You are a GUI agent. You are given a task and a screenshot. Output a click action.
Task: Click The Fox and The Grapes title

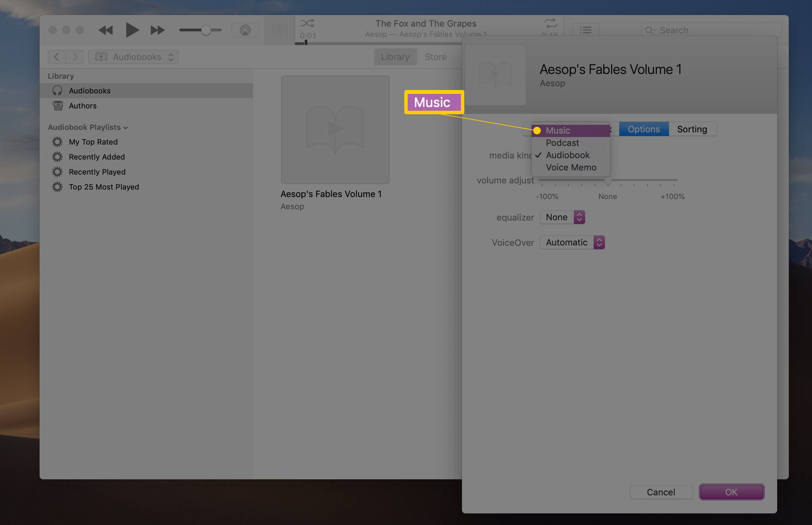click(x=426, y=24)
